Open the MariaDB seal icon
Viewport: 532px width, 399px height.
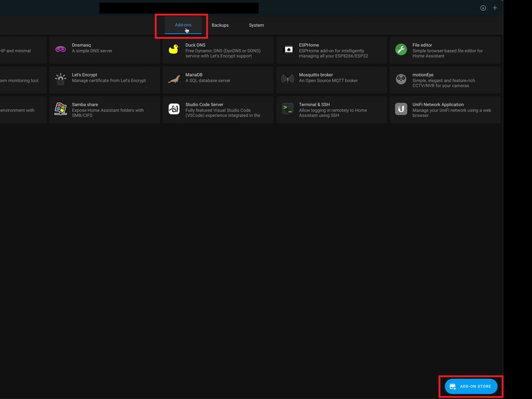pyautogui.click(x=174, y=79)
